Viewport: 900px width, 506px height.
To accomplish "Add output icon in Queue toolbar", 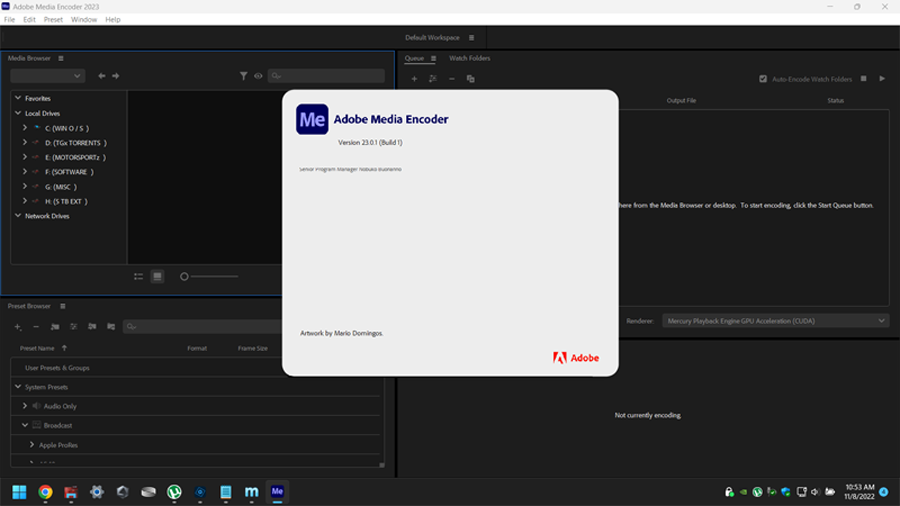I will (433, 79).
